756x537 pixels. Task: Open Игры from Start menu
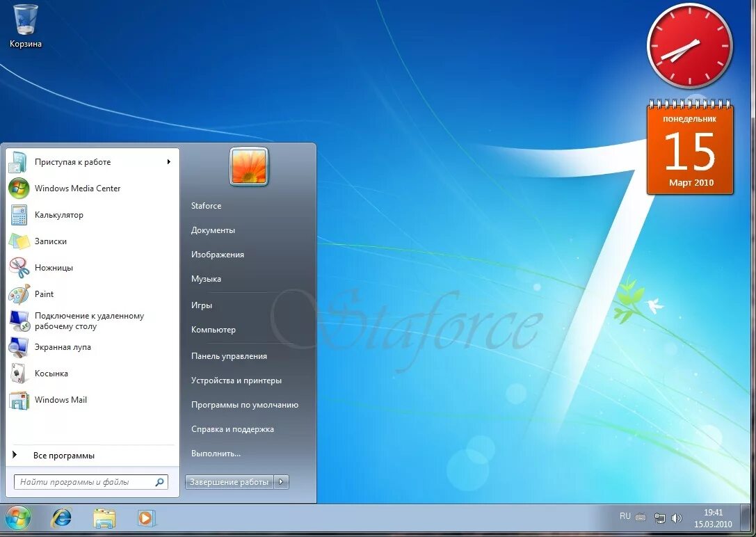pos(202,305)
